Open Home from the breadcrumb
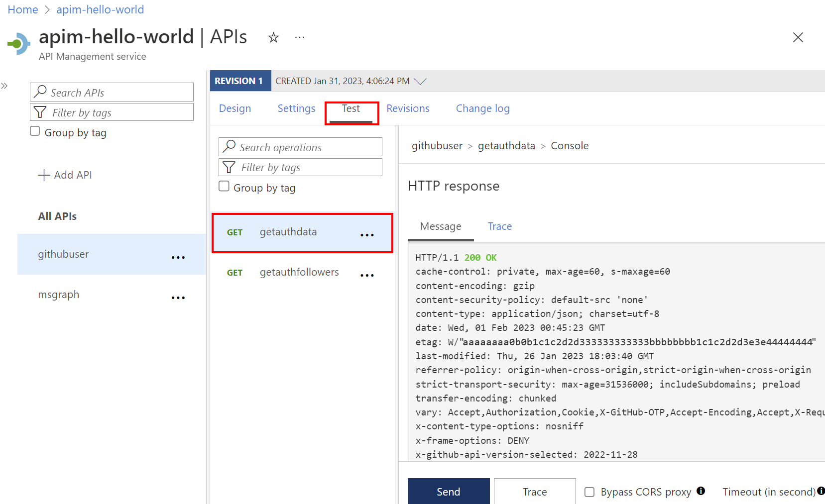The image size is (825, 504). pyautogui.click(x=22, y=9)
